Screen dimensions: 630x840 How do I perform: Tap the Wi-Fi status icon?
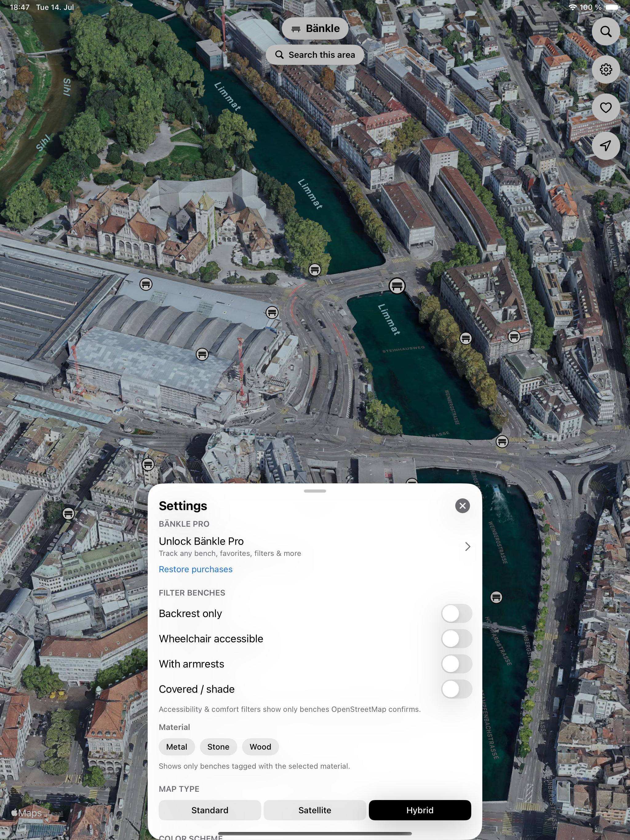pos(572,7)
